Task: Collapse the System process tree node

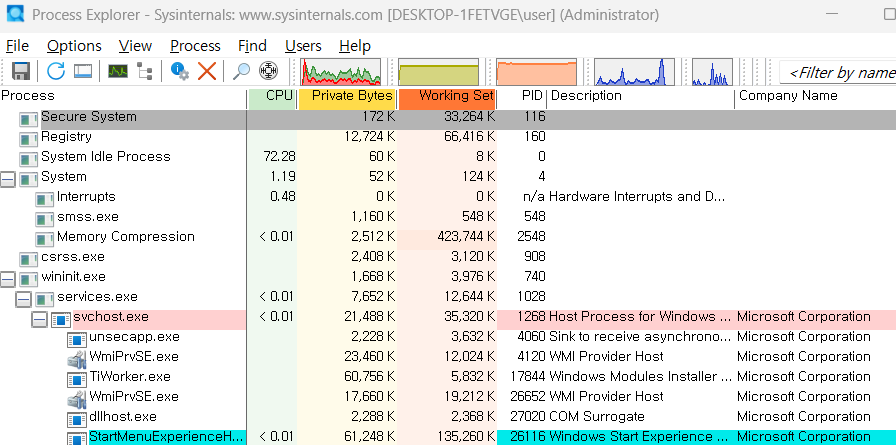Action: (8, 179)
